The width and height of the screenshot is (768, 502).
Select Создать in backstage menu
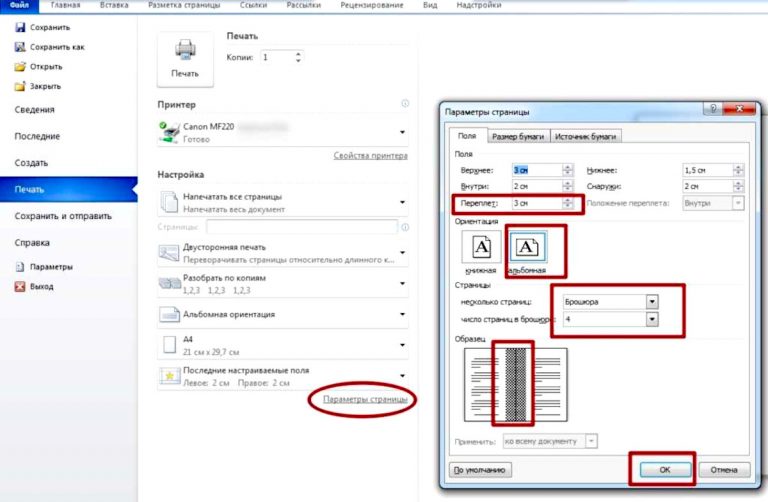(x=31, y=163)
